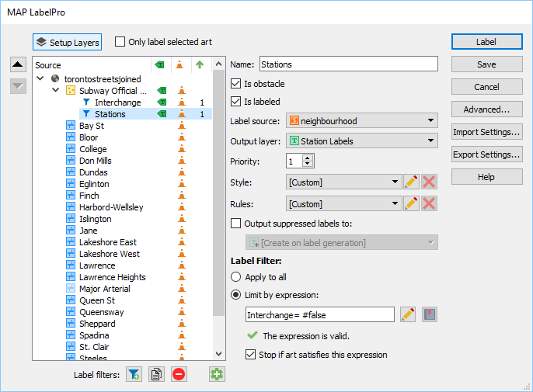Click the duplicate label filter icon
The image size is (533, 392).
(156, 374)
